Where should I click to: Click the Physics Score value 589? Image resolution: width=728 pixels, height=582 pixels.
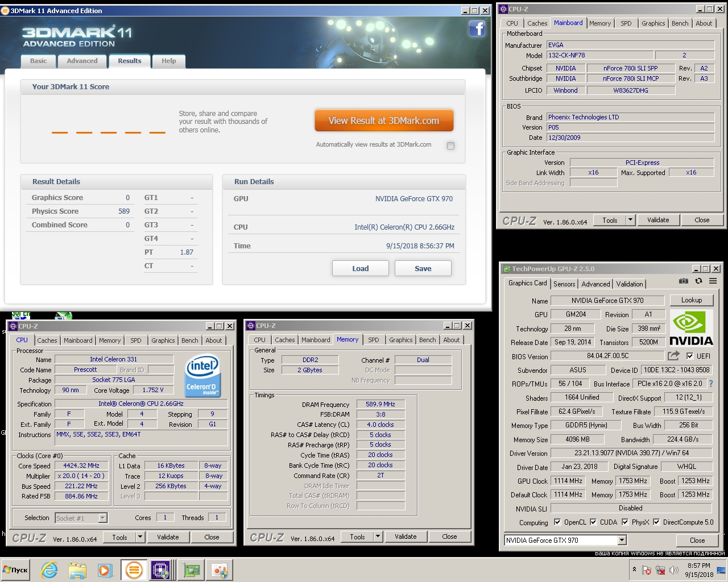coord(124,211)
